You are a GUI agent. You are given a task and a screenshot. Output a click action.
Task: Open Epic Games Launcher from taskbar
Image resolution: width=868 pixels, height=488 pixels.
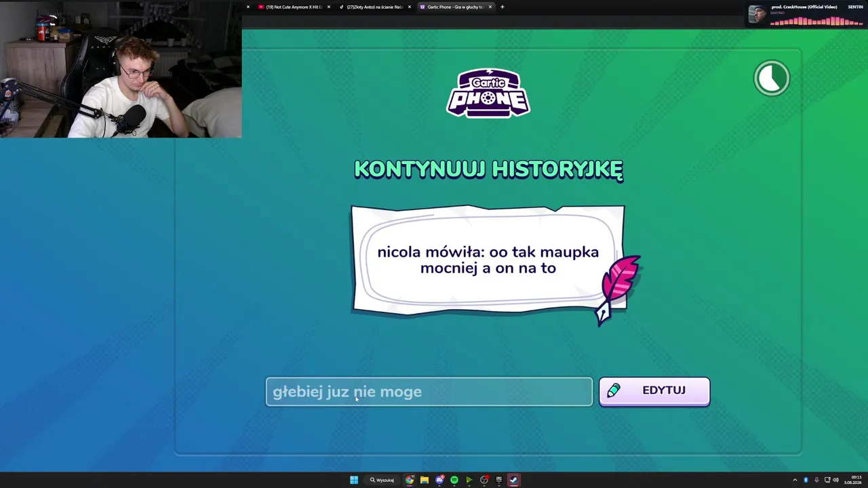(499, 480)
